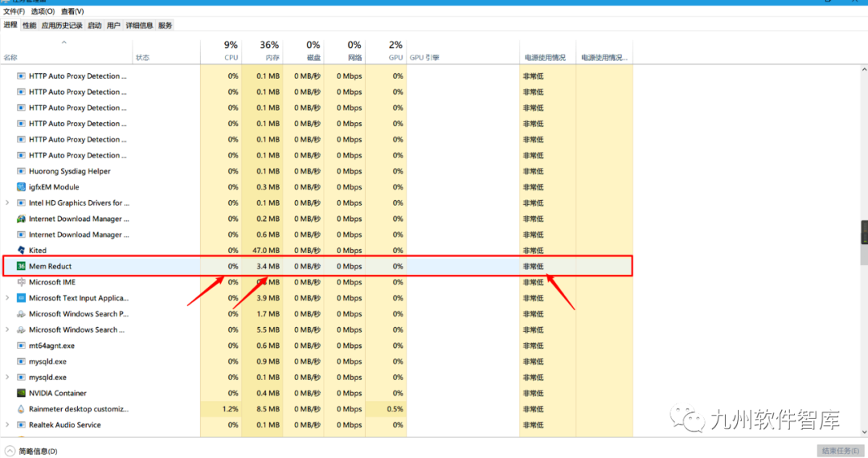Click the 结束任务(E) end task button

pos(841,451)
